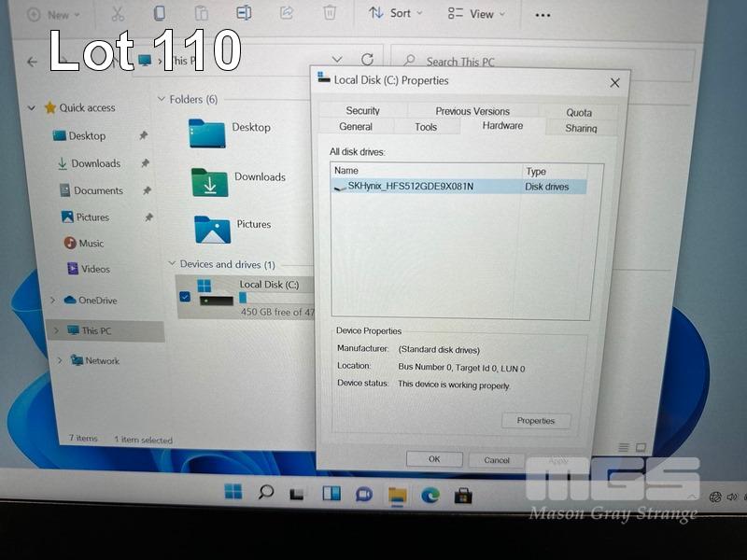Viewport: 747px width, 560px height.
Task: Switch to the Security tab
Action: point(362,110)
